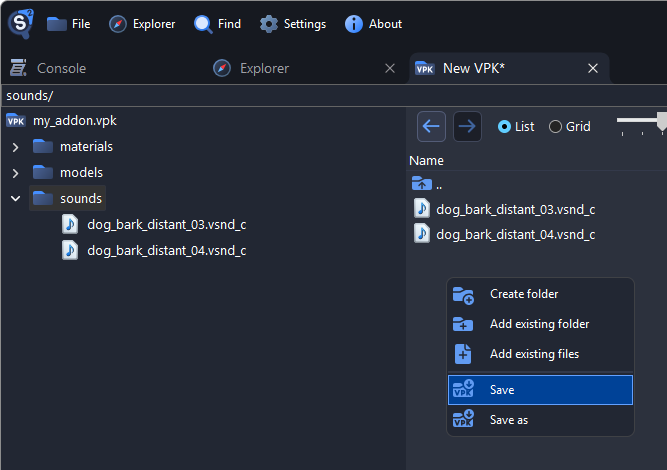Close the Explorer tab
Image resolution: width=667 pixels, height=470 pixels.
[390, 68]
